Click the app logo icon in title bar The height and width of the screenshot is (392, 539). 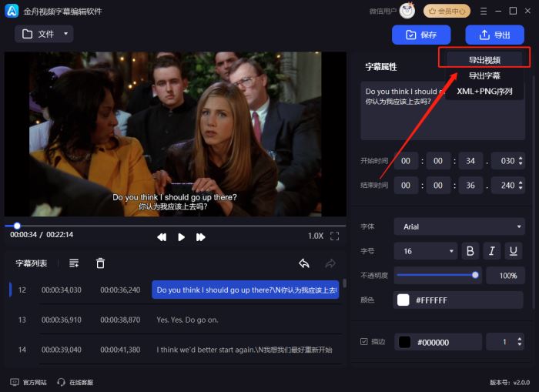pos(12,11)
